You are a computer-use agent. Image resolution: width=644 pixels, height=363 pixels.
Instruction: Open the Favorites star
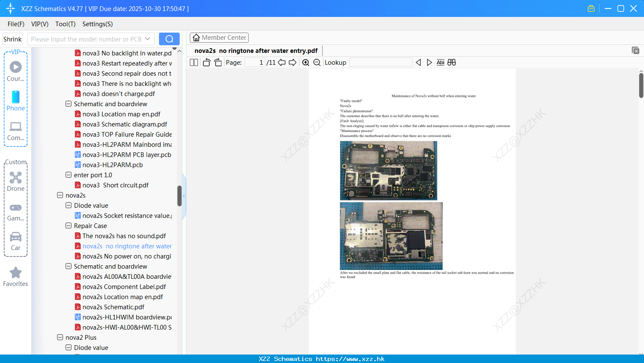pyautogui.click(x=16, y=277)
